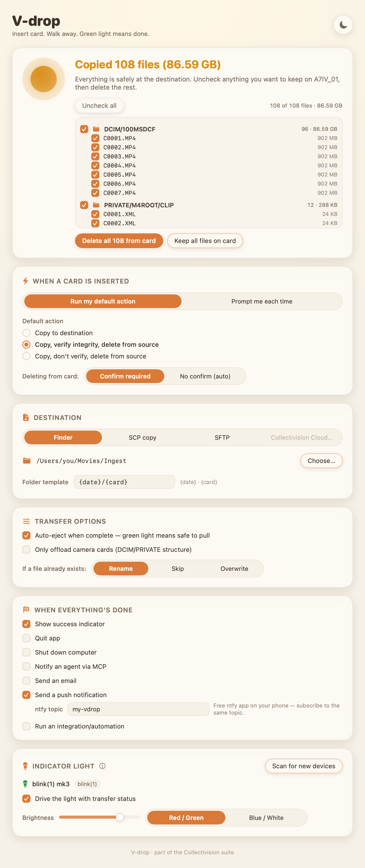The height and width of the screenshot is (868, 365).
Task: Open the Choose... destination folder picker
Action: [x=321, y=461]
